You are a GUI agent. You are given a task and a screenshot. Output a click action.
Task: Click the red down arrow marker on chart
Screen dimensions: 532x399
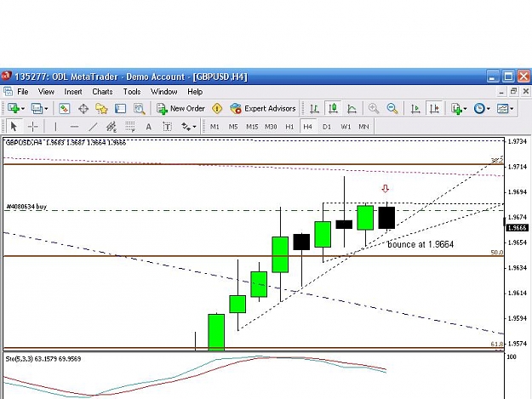pos(385,189)
